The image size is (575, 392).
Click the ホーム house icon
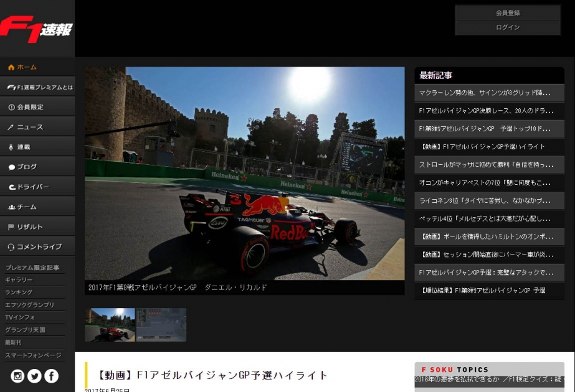coord(11,67)
